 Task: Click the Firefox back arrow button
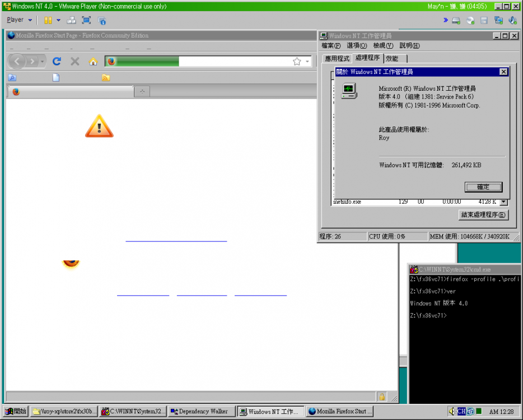(17, 62)
